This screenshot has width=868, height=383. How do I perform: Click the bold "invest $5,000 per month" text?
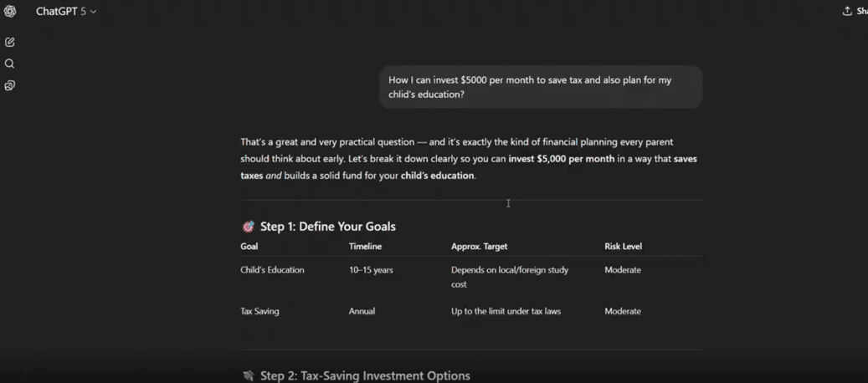pyautogui.click(x=561, y=159)
